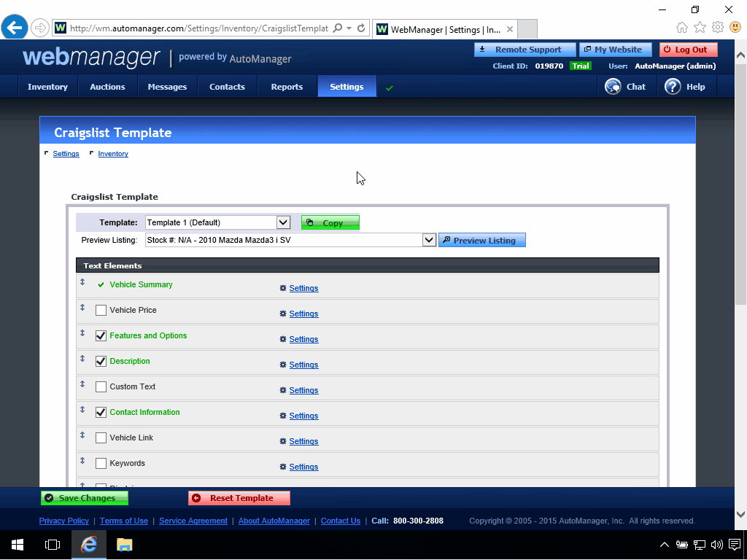Open the Auctions menu tab
Screen dimensions: 747x560
pyautogui.click(x=108, y=87)
